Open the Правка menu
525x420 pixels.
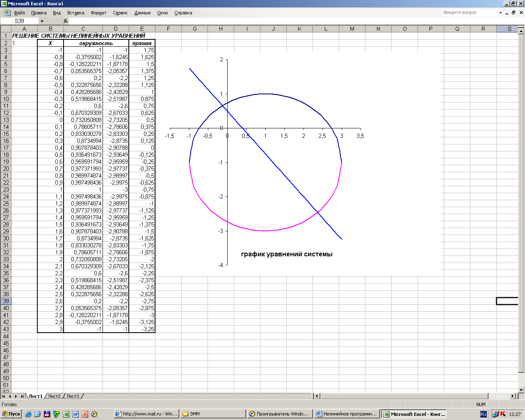[x=39, y=13]
